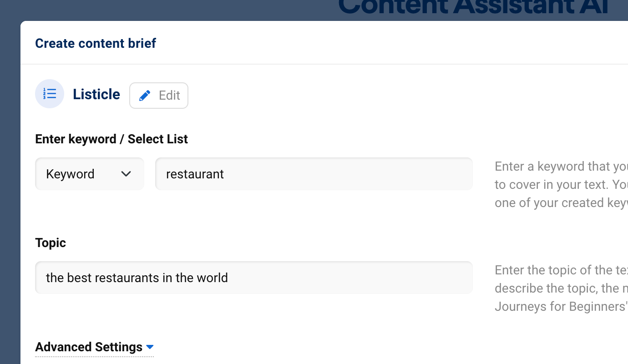Focus the Topic field about best restaurants
The height and width of the screenshot is (364, 628).
coord(254,278)
